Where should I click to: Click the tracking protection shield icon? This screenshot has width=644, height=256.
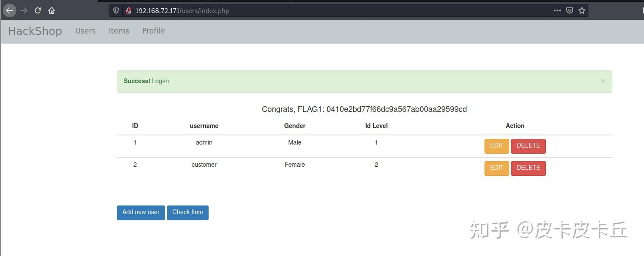click(116, 10)
